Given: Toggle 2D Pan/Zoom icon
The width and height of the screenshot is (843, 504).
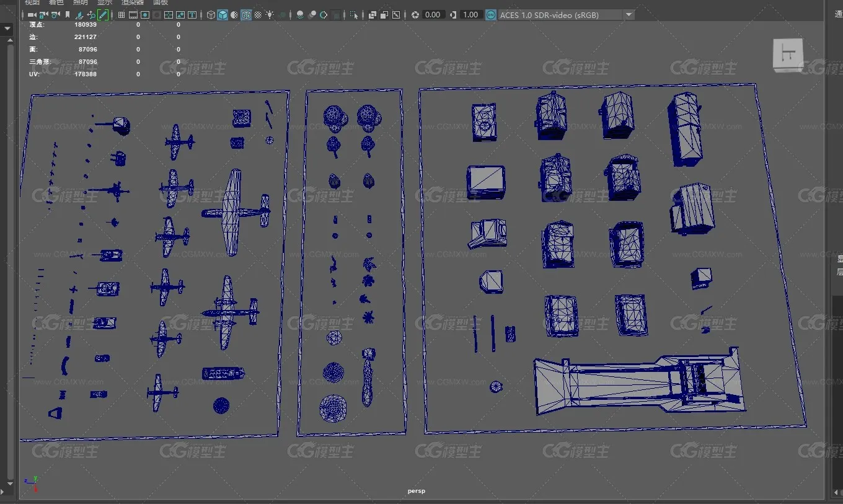Looking at the screenshot, I should [91, 15].
